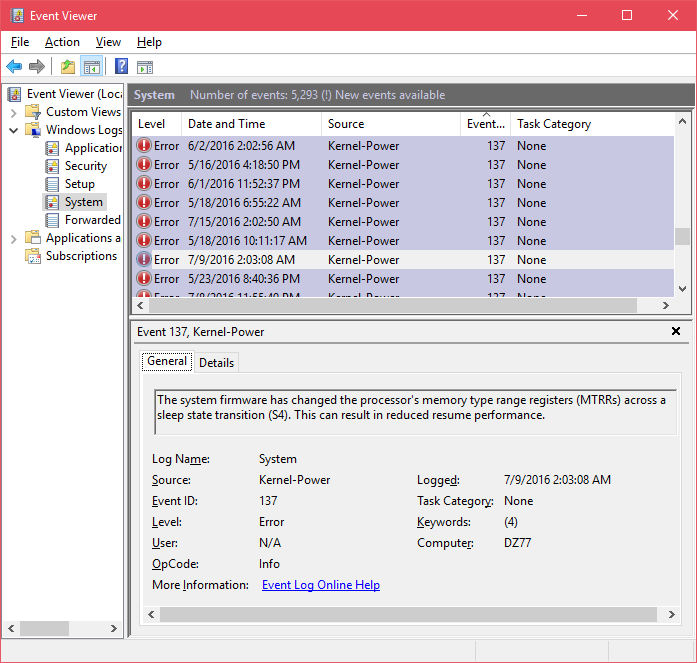Select the Setup log in tree

coord(80,184)
